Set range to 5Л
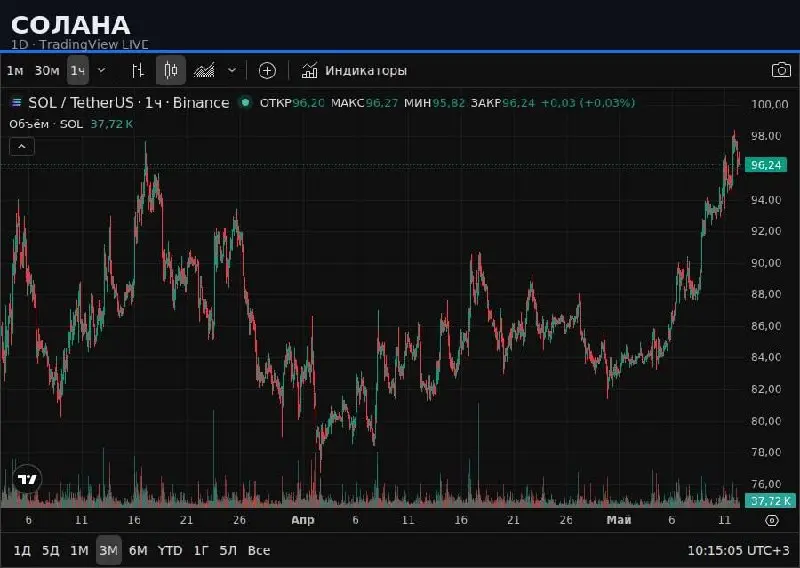 (228, 551)
